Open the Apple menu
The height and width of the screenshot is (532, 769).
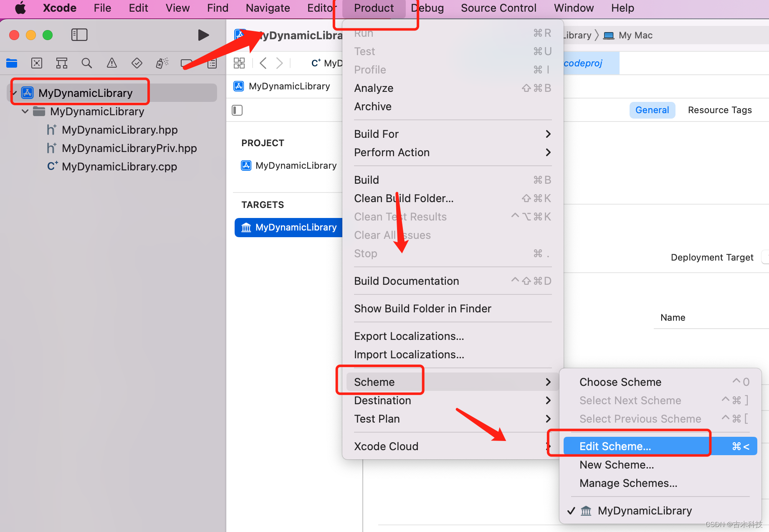pos(20,8)
